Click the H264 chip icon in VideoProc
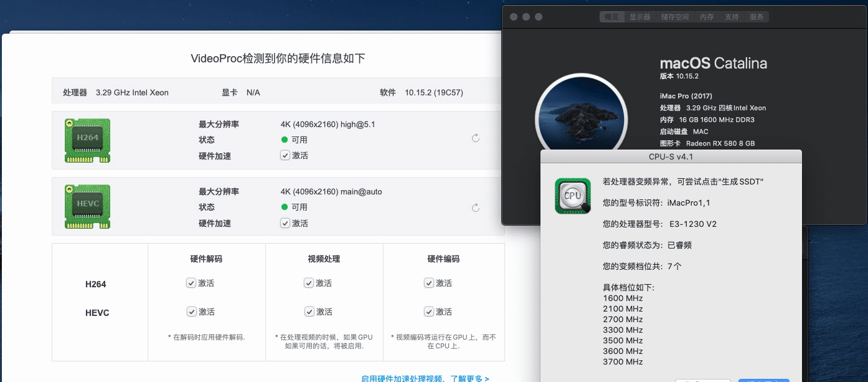This screenshot has width=868, height=382. [87, 140]
